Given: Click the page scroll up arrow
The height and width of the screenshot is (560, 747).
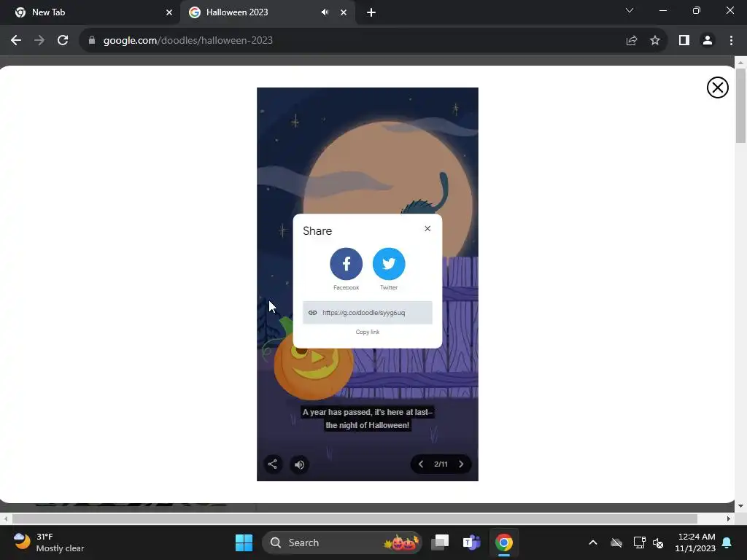Looking at the screenshot, I should pyautogui.click(x=741, y=63).
